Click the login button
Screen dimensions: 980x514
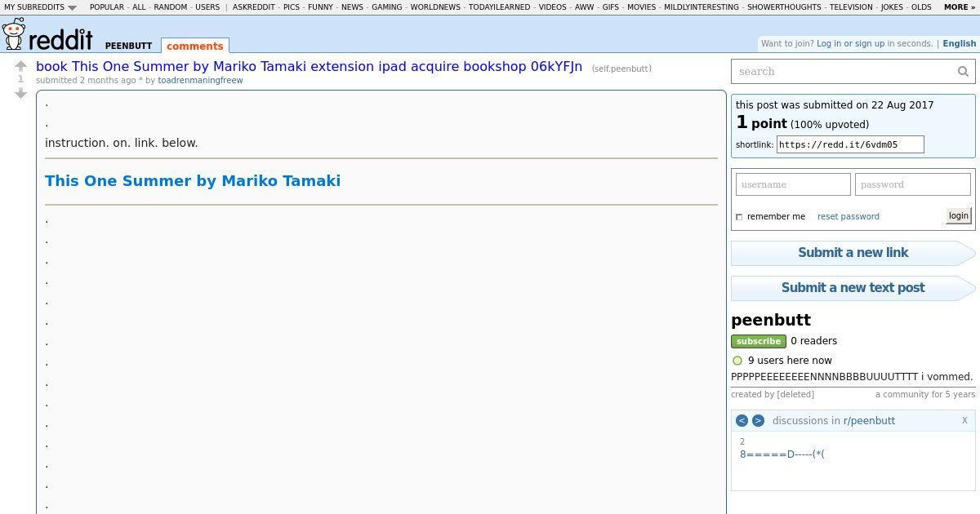(x=958, y=216)
